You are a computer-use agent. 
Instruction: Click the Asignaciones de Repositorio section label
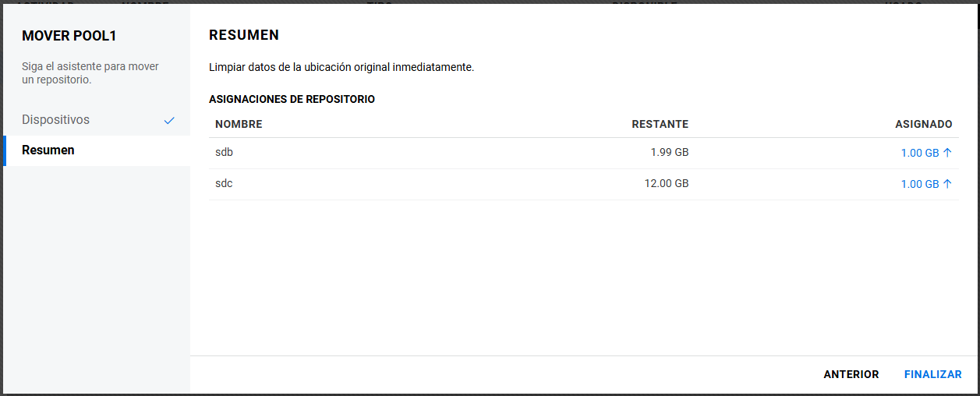point(292,100)
